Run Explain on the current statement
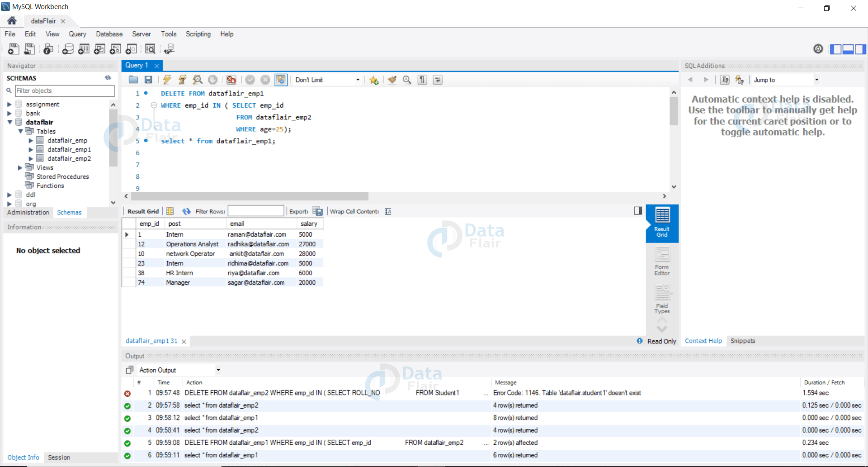This screenshot has width=868, height=467. pos(198,80)
